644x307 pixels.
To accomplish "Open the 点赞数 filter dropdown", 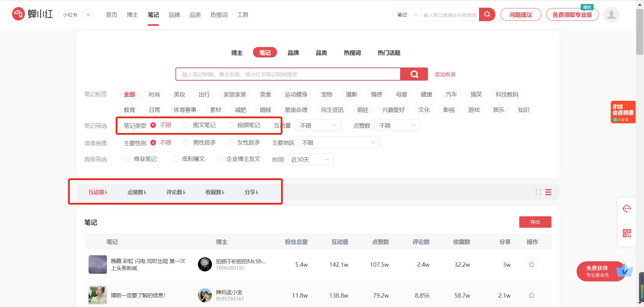I will tap(397, 125).
